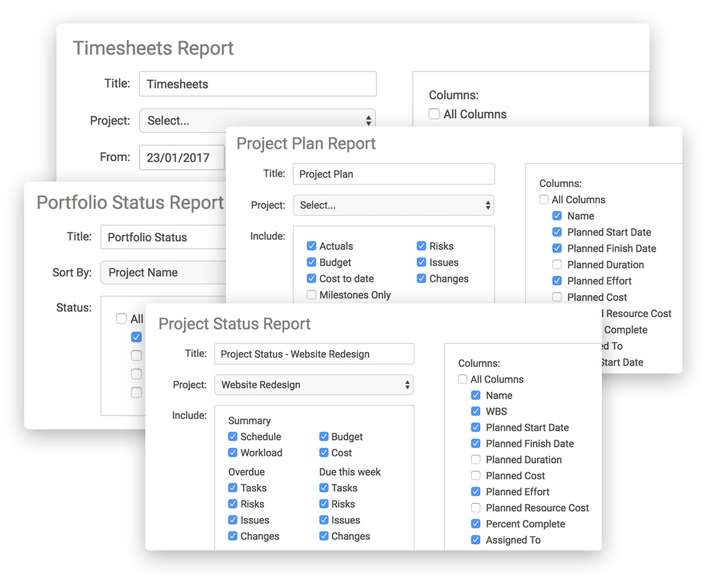Uncheck Changes under Due this week
The width and height of the screenshot is (706, 588).
click(x=324, y=536)
